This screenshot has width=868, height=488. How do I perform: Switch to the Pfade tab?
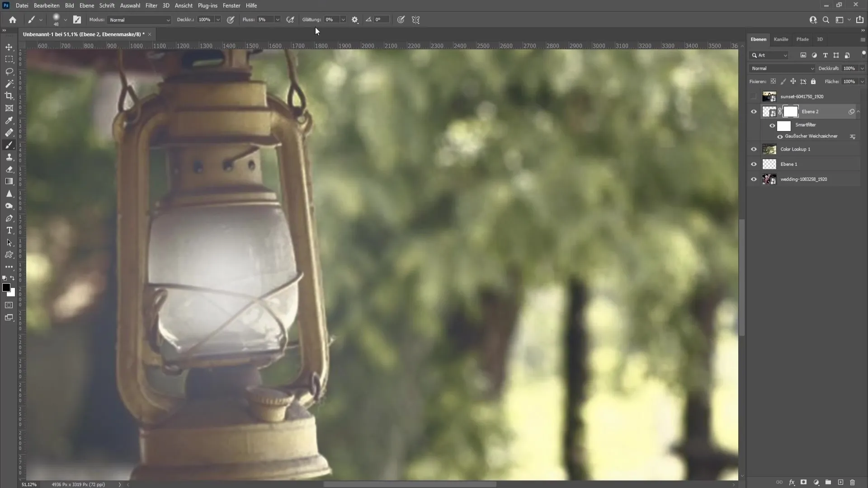[x=802, y=39]
